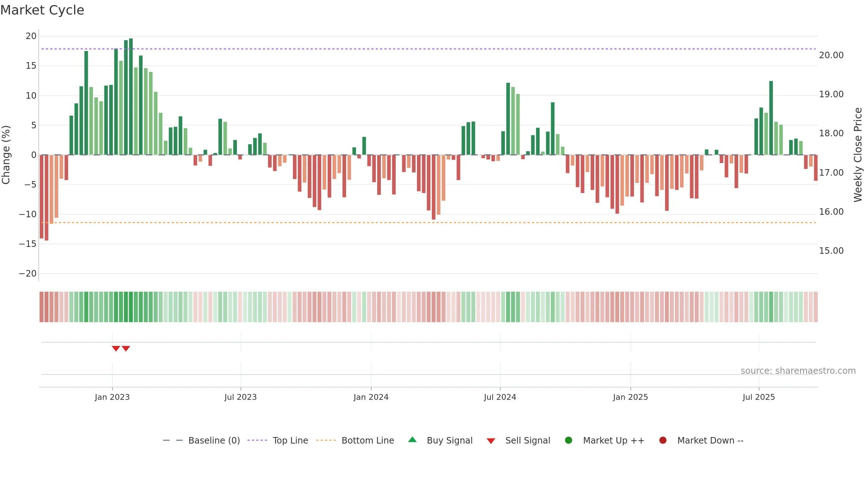Viewport: 868px width, 488px height.
Task: Click the tallest green bar just after Jan 2023
Action: pos(131,97)
